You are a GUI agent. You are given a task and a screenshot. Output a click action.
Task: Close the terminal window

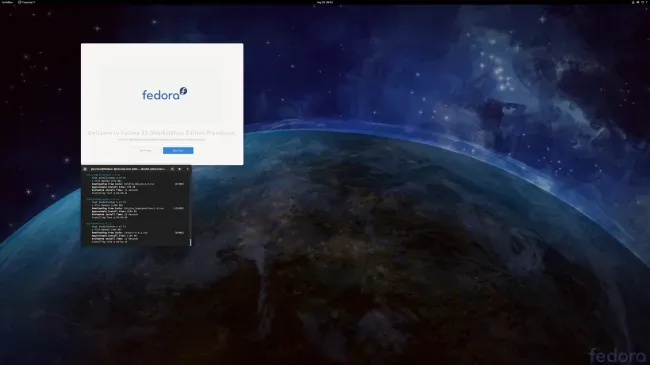[187, 169]
